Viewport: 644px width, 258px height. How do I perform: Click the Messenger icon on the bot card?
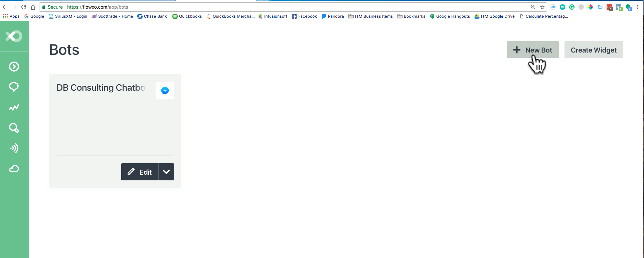[x=165, y=91]
